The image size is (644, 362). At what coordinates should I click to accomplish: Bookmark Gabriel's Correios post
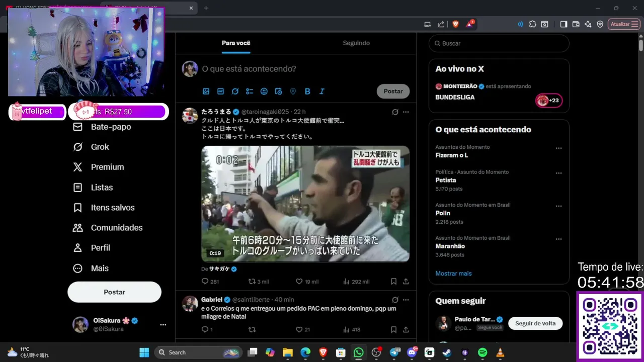point(394,330)
